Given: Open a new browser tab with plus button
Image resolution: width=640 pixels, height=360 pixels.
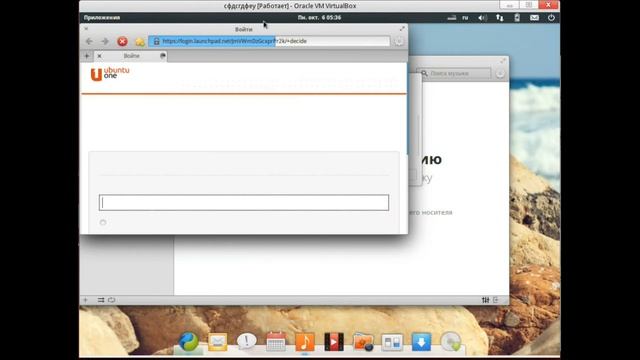Looking at the screenshot, I should point(87,56).
